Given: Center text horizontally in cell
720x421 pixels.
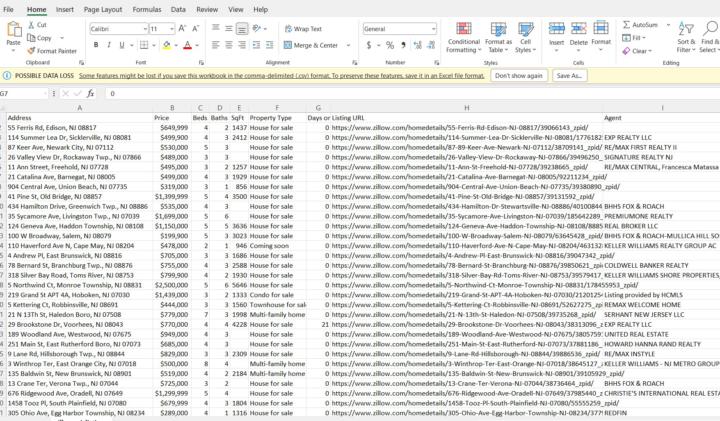Looking at the screenshot, I should pos(229,45).
